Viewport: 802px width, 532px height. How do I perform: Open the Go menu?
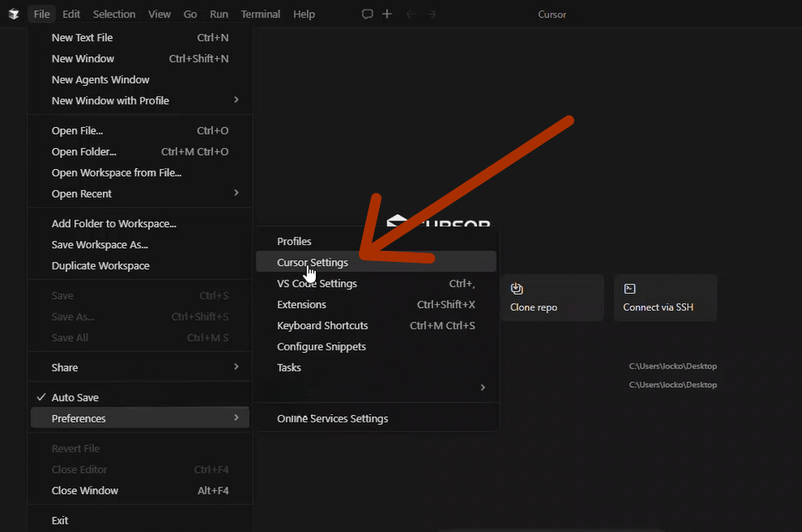190,14
